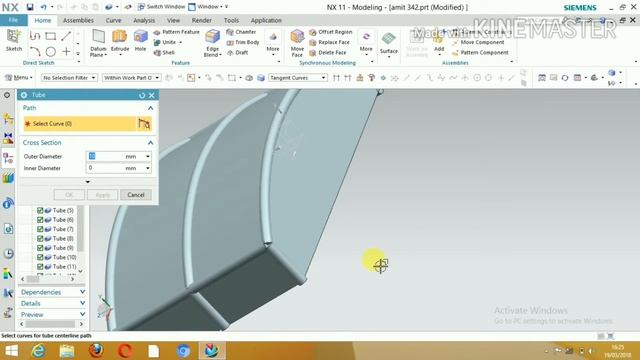
Task: Select the Point sketch tool
Action: tap(66, 52)
